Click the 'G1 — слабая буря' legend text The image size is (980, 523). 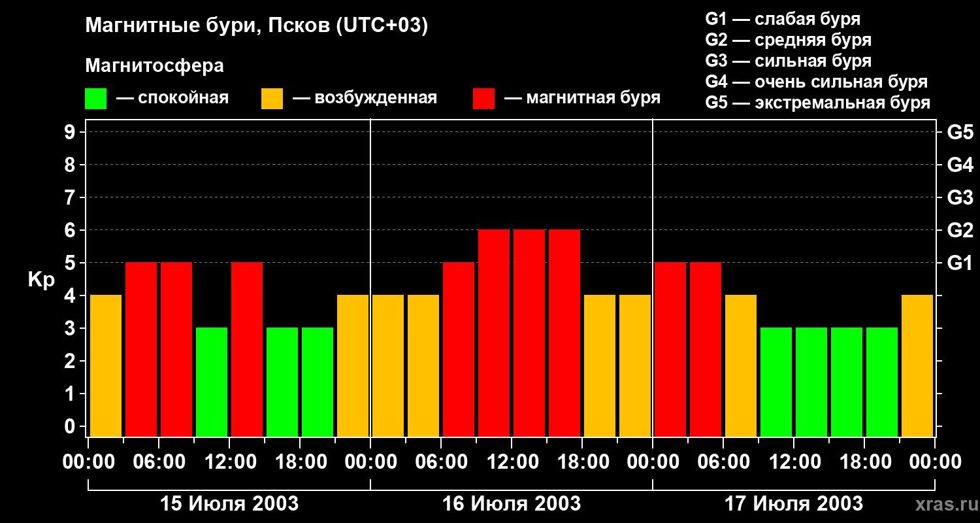point(783,19)
